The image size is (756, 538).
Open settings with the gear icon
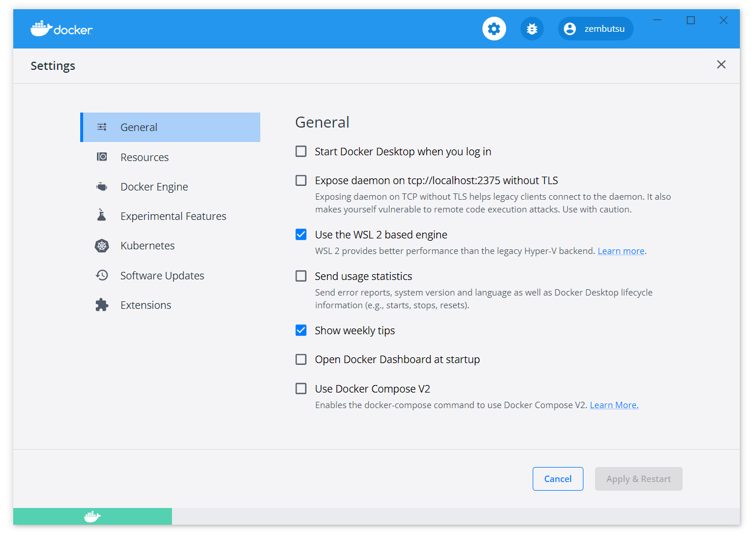pyautogui.click(x=494, y=29)
